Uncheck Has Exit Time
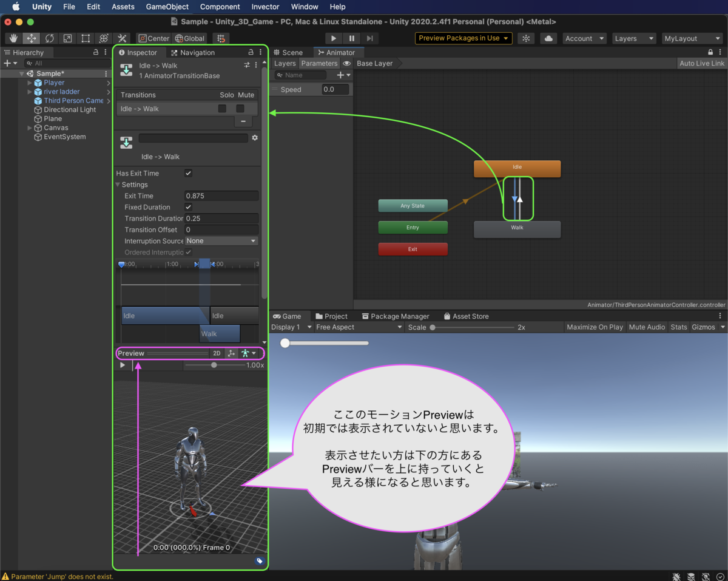Viewport: 728px width, 581px height. [188, 174]
